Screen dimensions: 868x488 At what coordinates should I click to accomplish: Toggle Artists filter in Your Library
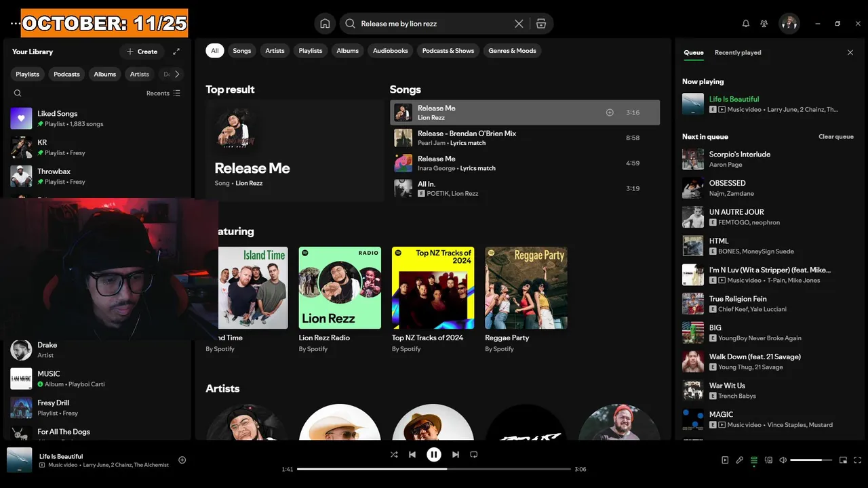(140, 74)
